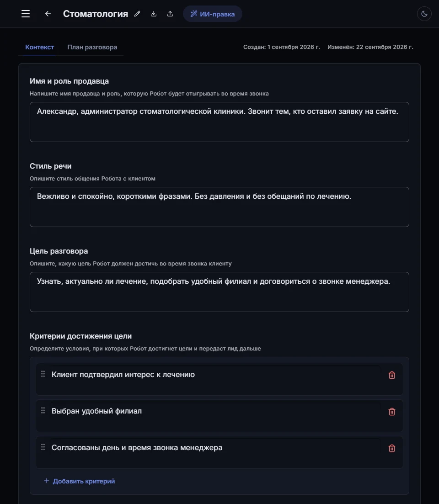The width and height of the screenshot is (439, 504).
Task: Focus the Стиль речи text field
Action: [x=219, y=207]
